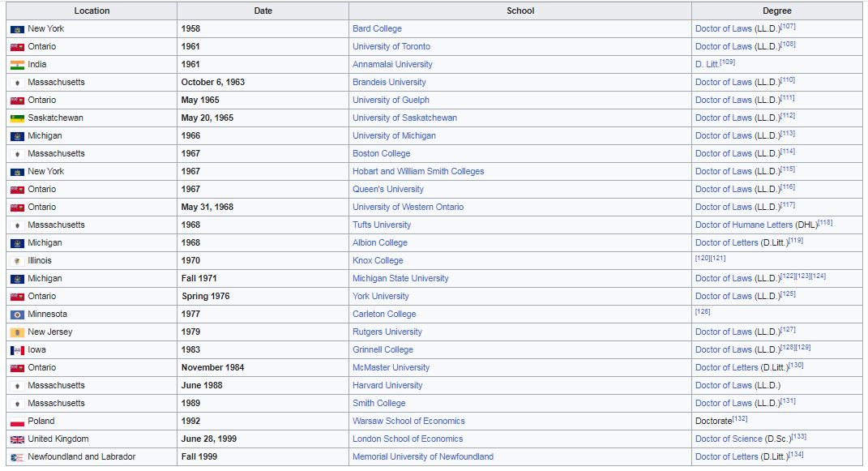Click the United Kingdom flag icon
The height and width of the screenshot is (471, 868).
tap(17, 439)
